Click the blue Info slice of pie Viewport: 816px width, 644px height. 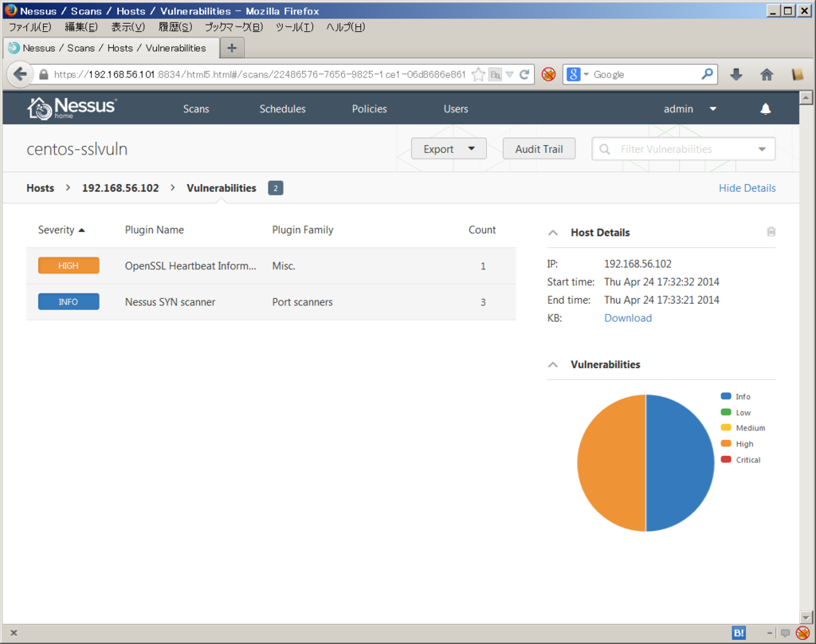tap(681, 463)
